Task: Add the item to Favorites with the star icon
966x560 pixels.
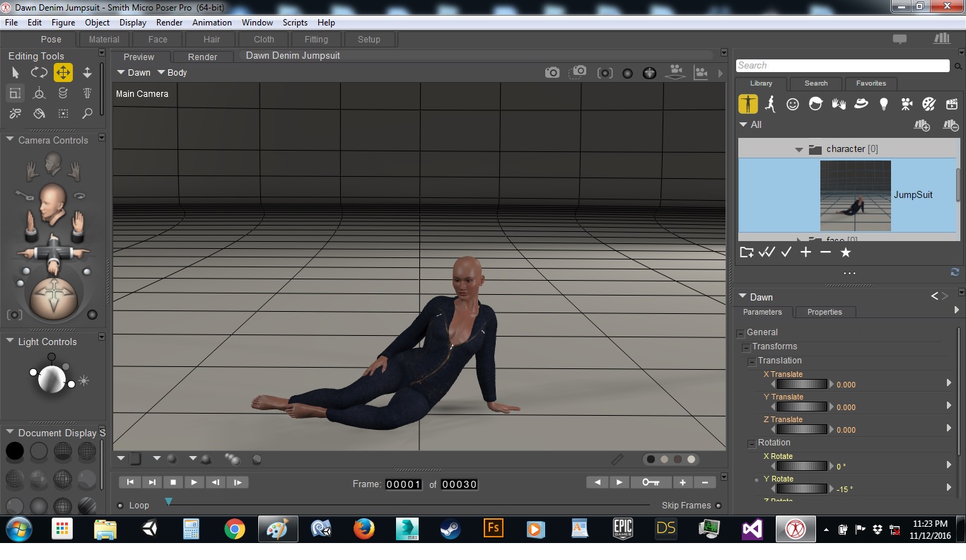Action: coord(845,252)
